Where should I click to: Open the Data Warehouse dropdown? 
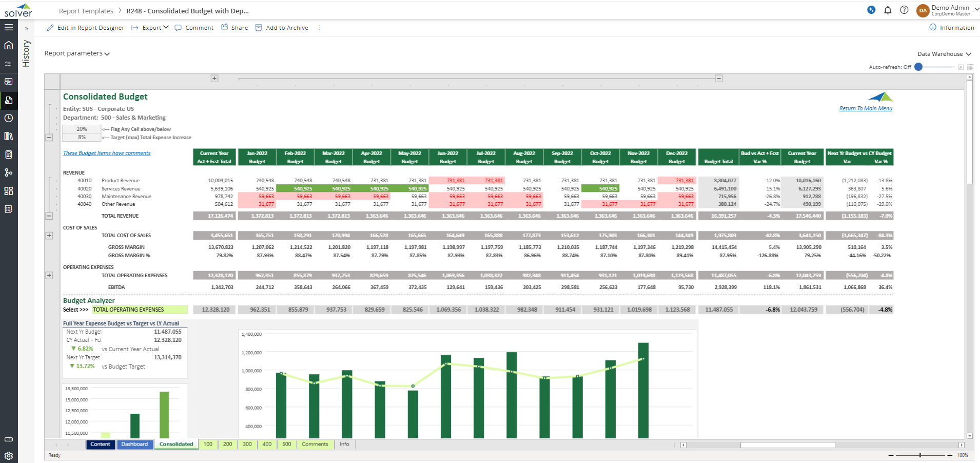point(944,54)
